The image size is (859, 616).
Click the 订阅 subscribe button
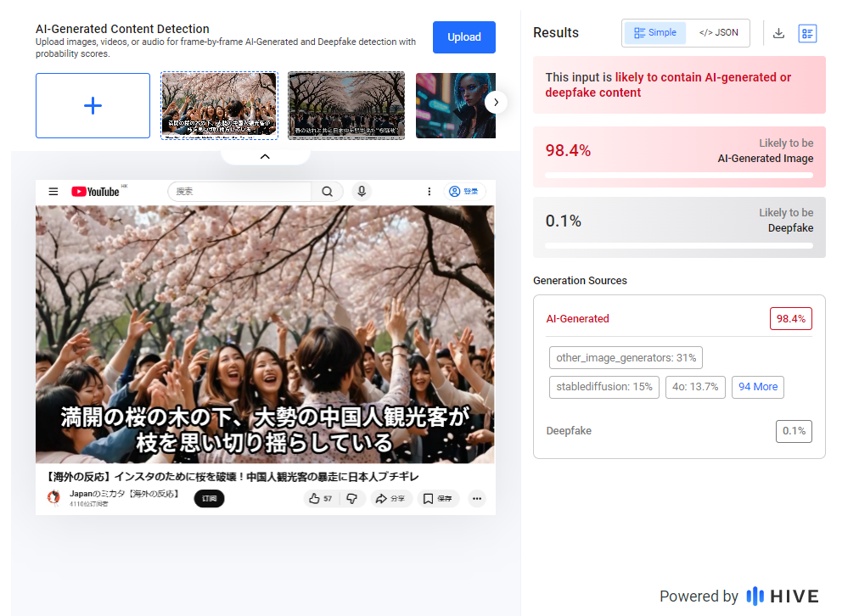pyautogui.click(x=209, y=498)
